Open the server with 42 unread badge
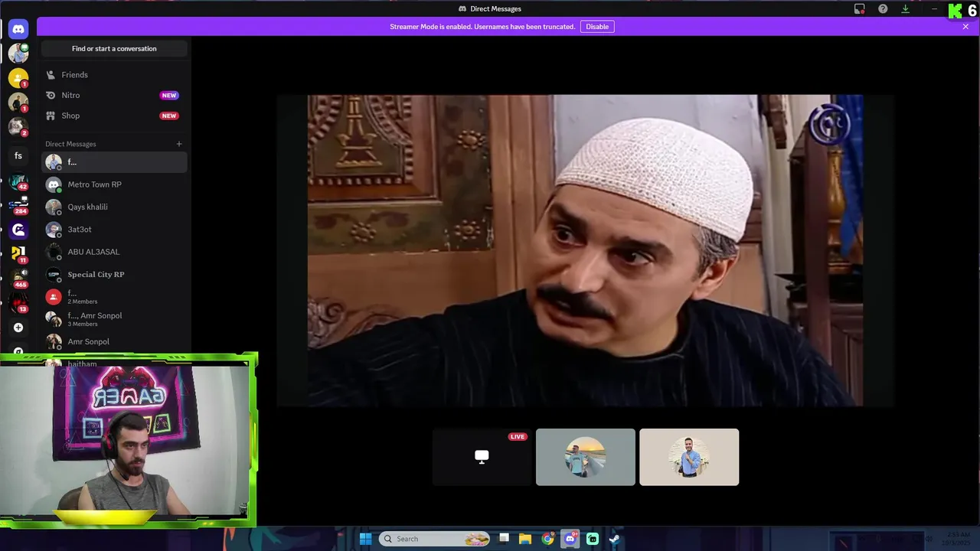This screenshot has width=980, height=551. tap(18, 182)
